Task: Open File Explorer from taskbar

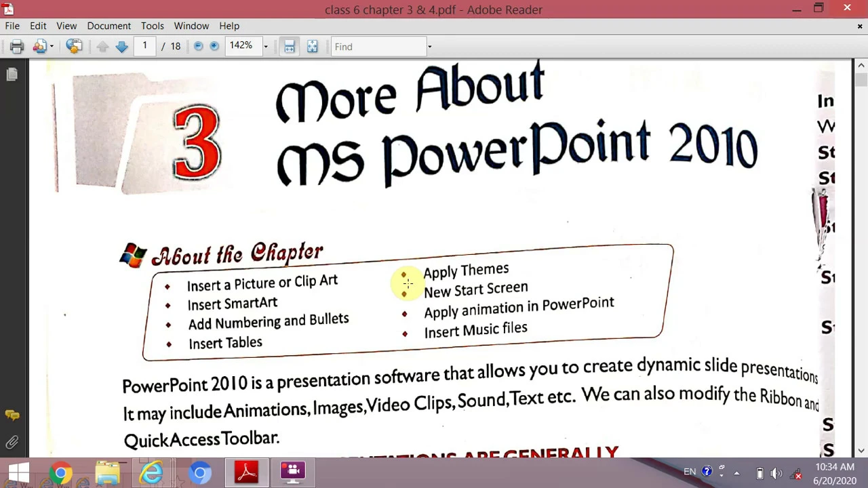Action: click(107, 472)
